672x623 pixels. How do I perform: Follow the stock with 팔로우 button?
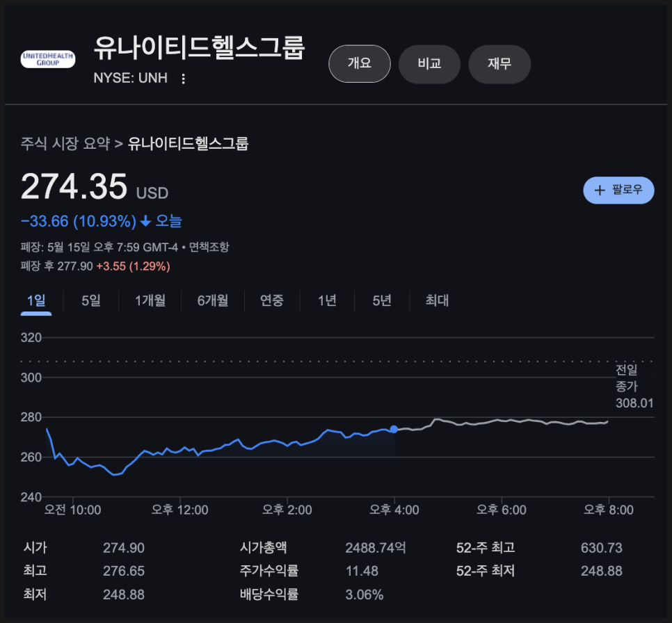tap(618, 191)
